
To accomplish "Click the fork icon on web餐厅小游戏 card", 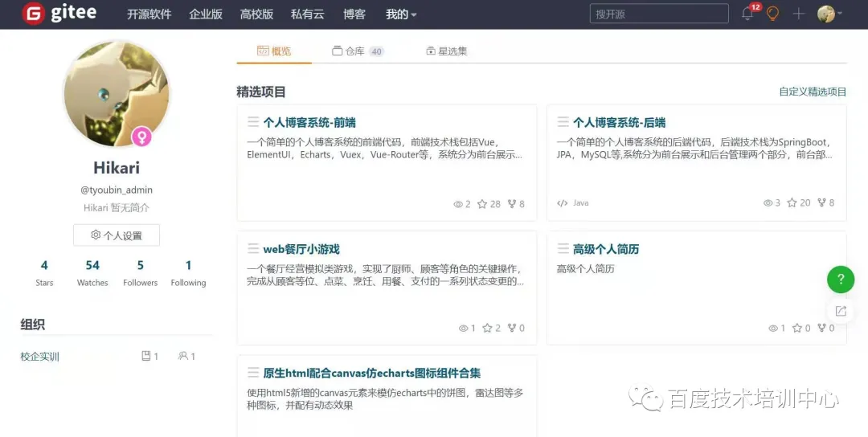I will 512,328.
